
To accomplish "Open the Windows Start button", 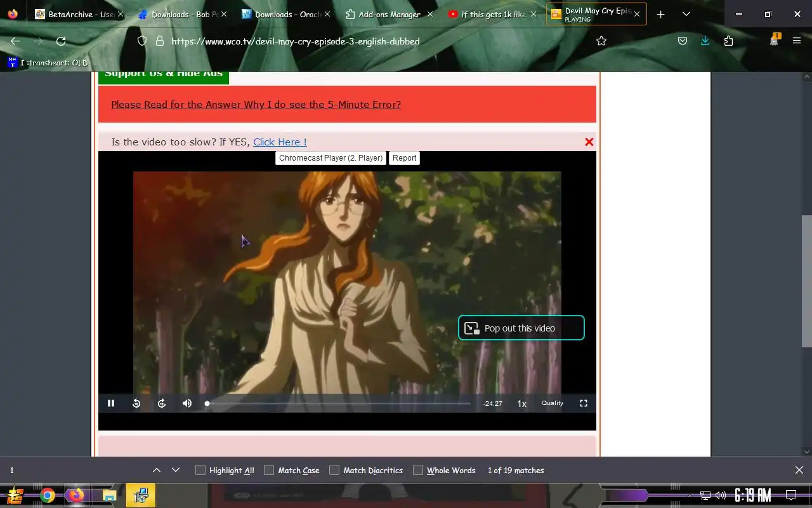I will 15,495.
